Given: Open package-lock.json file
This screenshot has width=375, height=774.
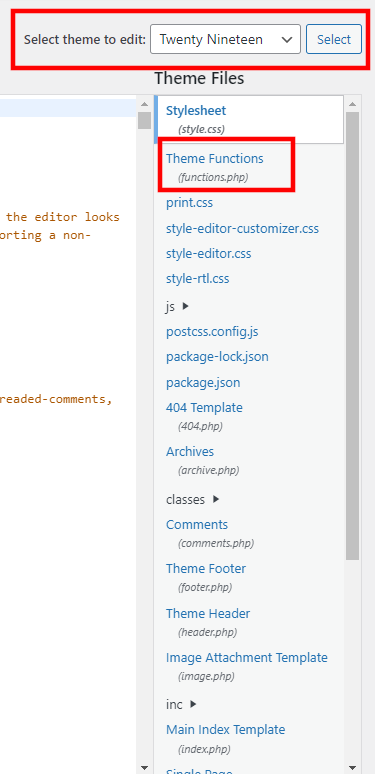Looking at the screenshot, I should [217, 356].
